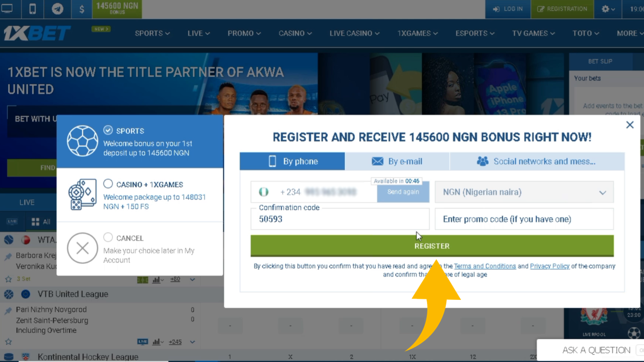644x362 pixels.
Task: Expand the ESPORTS menu
Action: pos(475,34)
